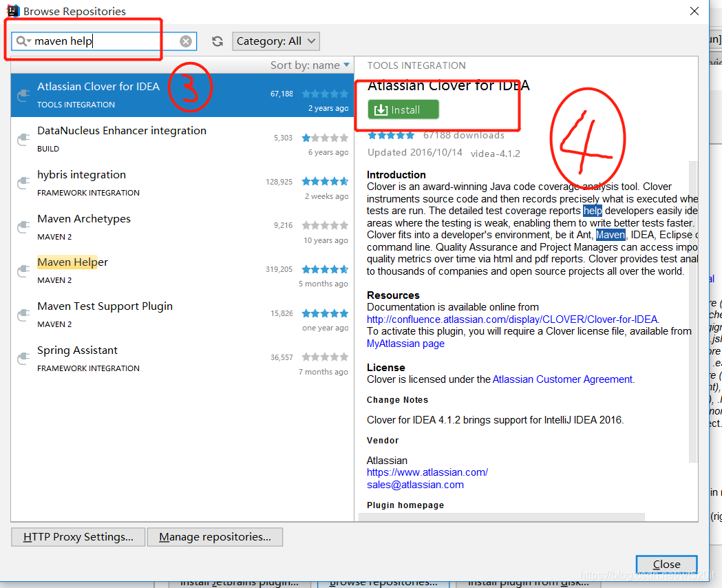
Task: Open the MyAtlassian page link
Action: click(405, 344)
